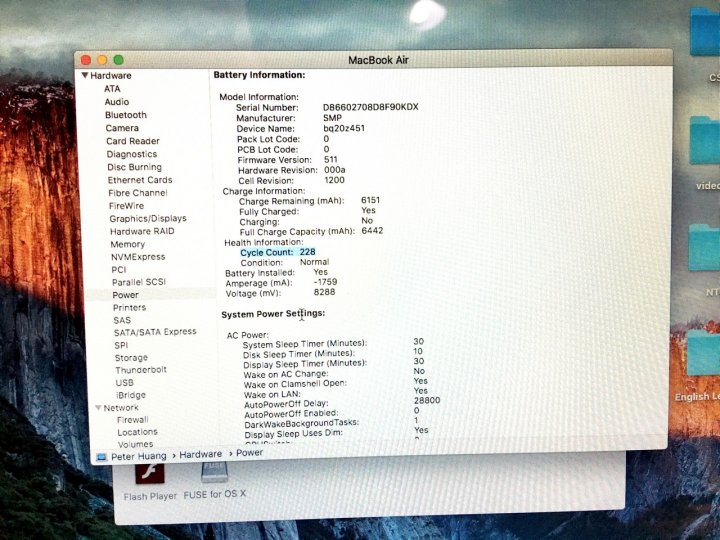
Task: Zoom window with green button
Action: (x=118, y=60)
